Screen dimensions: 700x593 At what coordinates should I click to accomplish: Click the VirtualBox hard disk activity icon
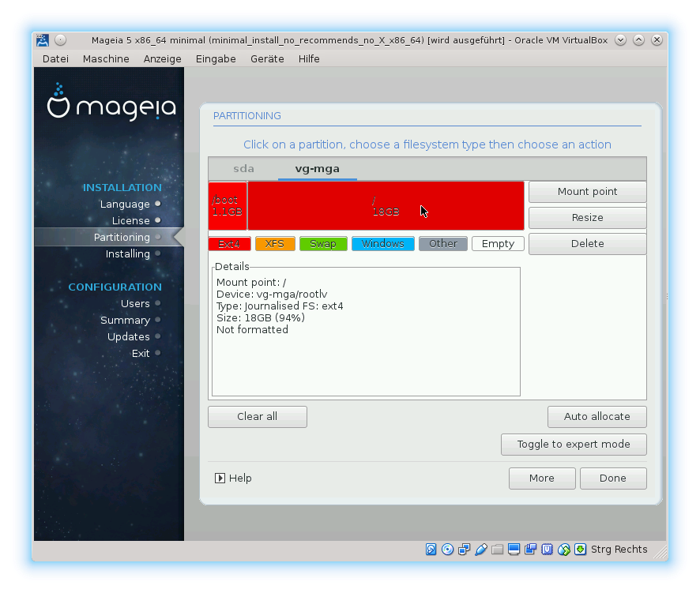click(x=431, y=550)
